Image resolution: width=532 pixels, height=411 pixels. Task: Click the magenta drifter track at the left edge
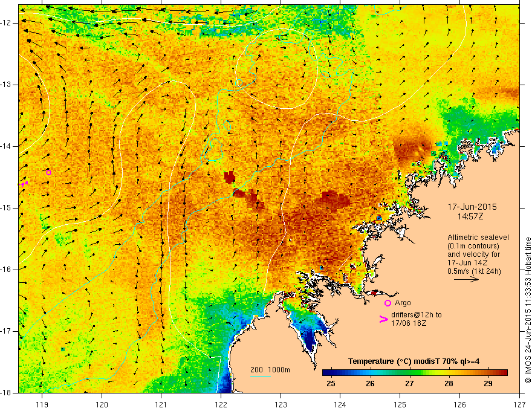(23, 184)
